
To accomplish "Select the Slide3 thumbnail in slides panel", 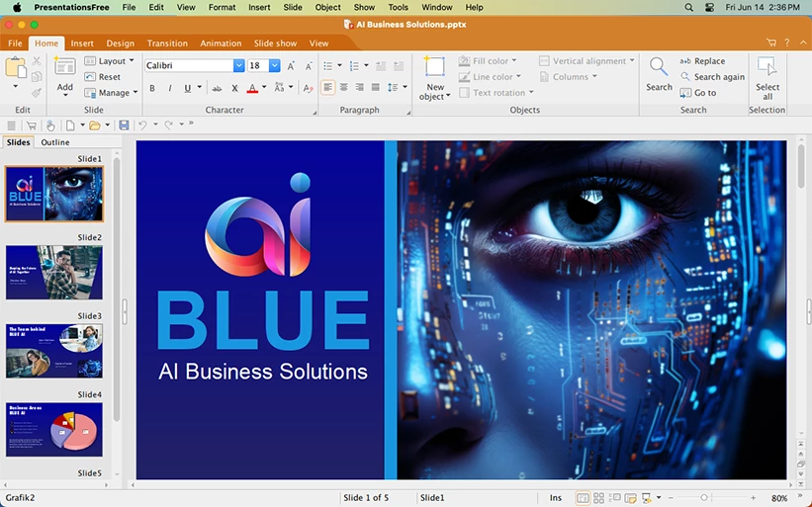I will (54, 351).
